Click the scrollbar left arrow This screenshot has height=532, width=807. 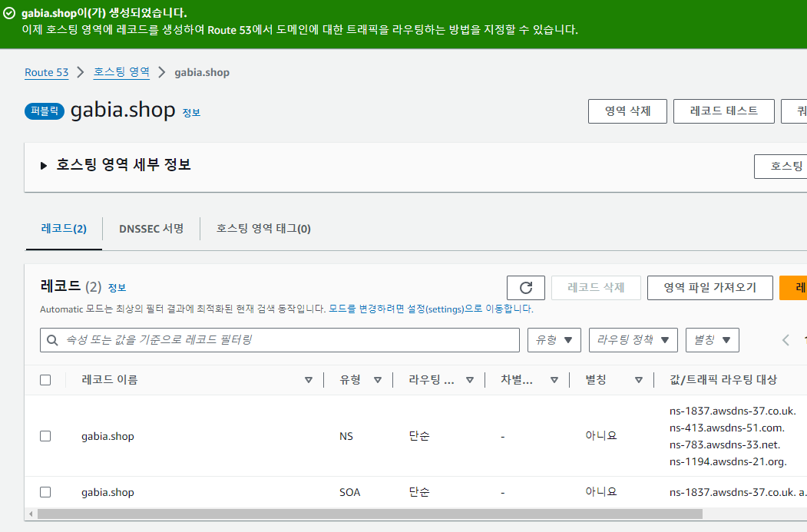click(31, 514)
